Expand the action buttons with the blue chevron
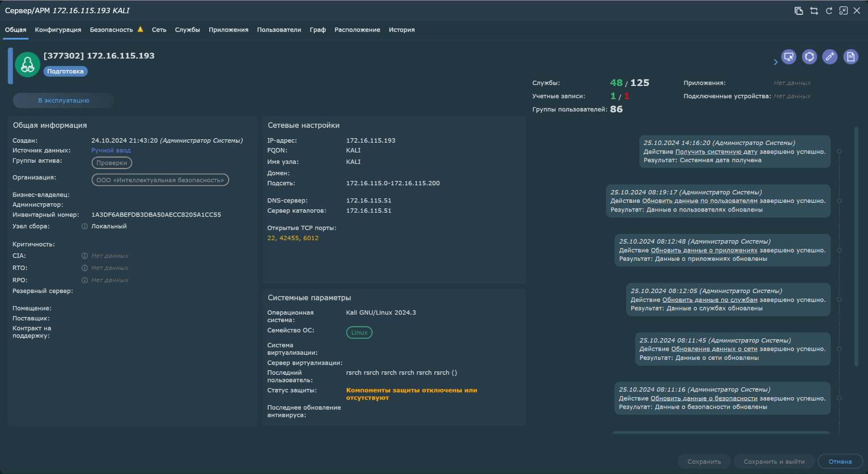 coord(776,62)
